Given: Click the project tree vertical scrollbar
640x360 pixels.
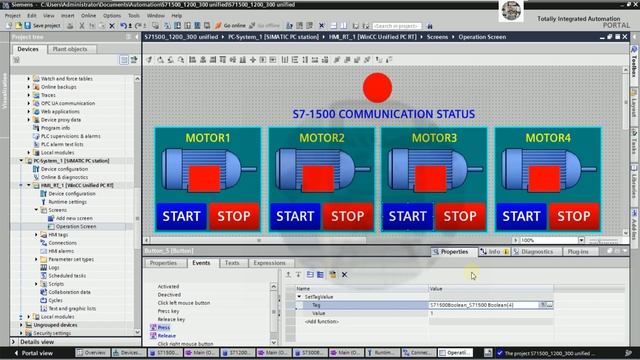Looking at the screenshot, I should [x=138, y=204].
